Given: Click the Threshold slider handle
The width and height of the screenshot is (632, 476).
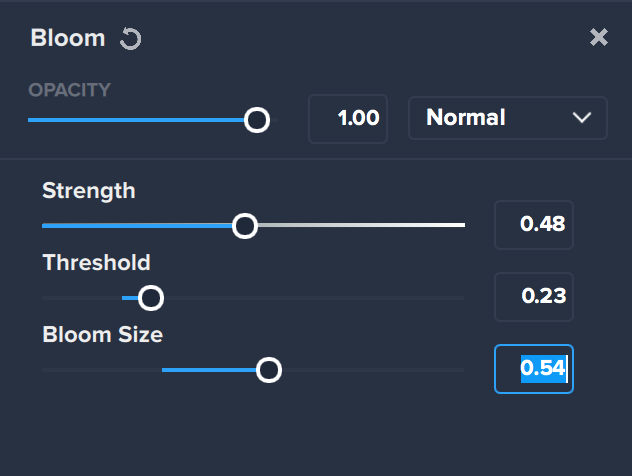Looking at the screenshot, I should (151, 298).
